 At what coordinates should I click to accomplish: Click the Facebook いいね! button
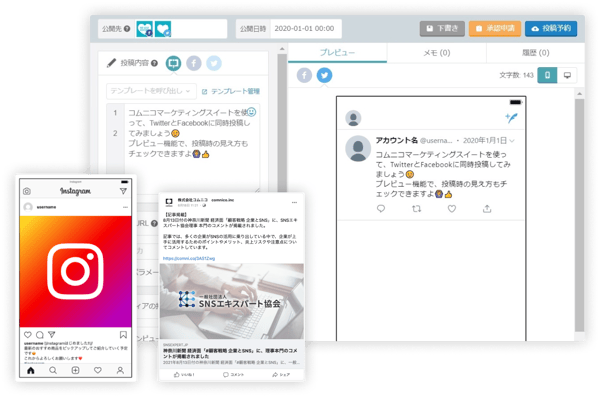click(184, 374)
